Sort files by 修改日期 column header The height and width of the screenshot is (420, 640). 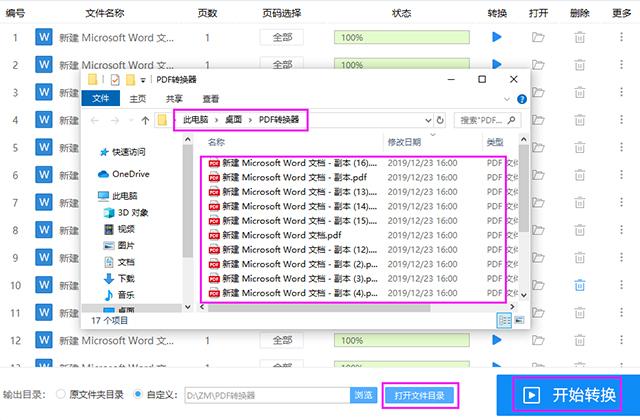point(404,142)
